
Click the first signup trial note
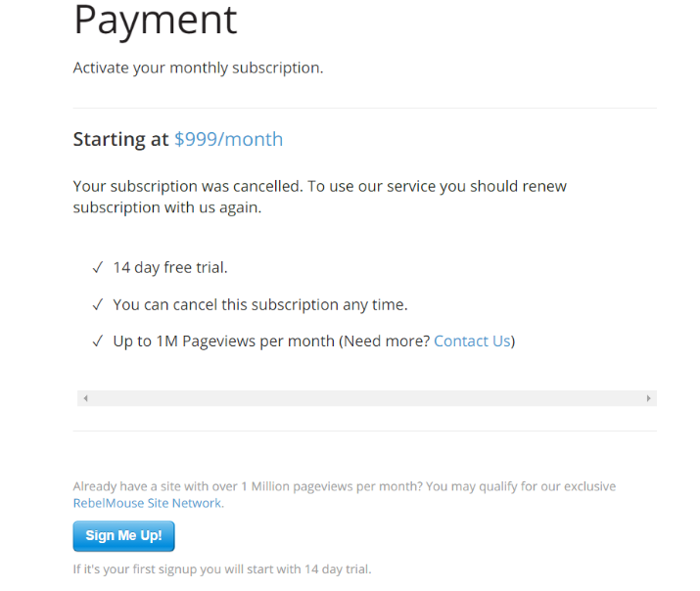tap(221, 568)
